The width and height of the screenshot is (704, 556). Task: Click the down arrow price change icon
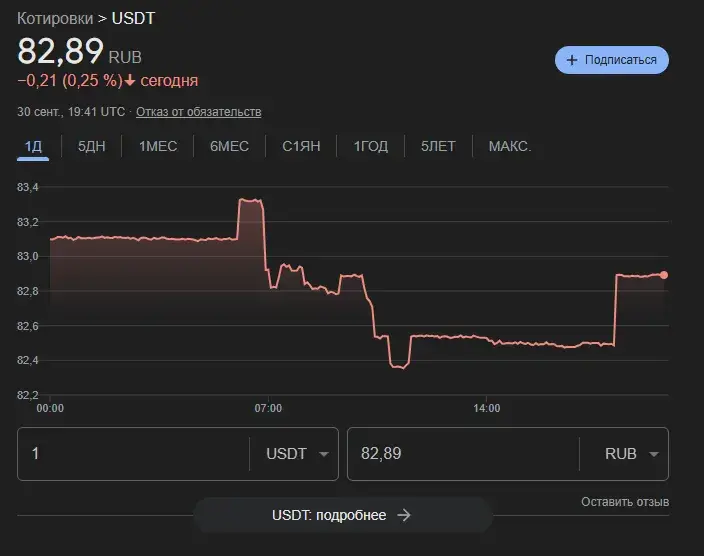pyautogui.click(x=130, y=80)
